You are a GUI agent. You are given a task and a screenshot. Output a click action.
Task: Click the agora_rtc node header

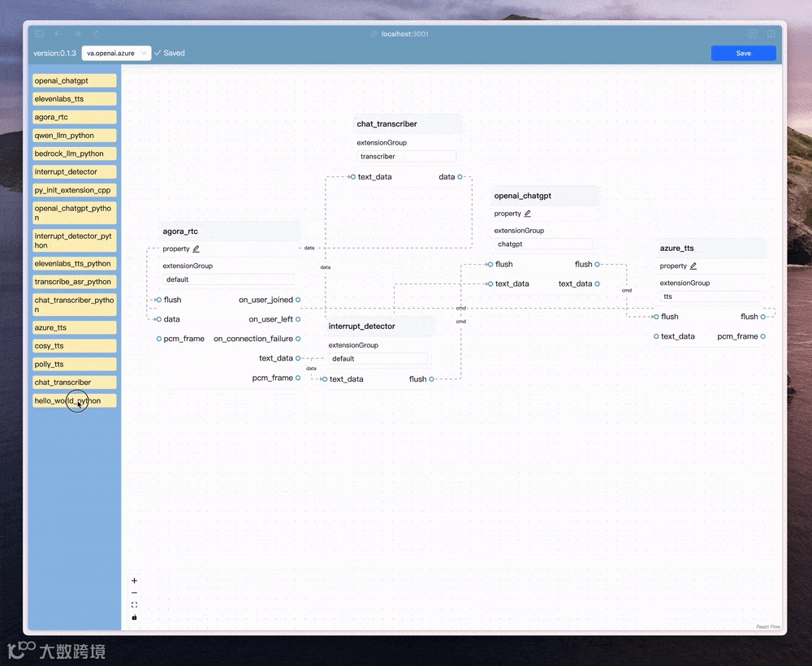click(x=230, y=231)
